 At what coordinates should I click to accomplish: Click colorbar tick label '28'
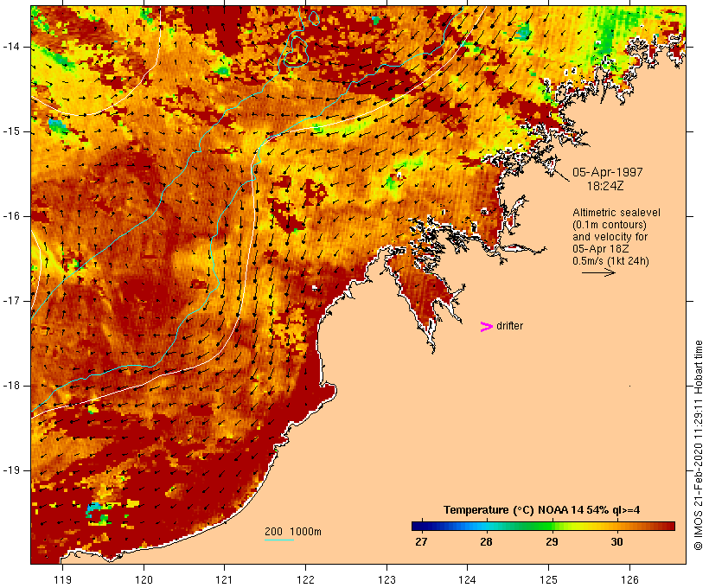pyautogui.click(x=486, y=542)
